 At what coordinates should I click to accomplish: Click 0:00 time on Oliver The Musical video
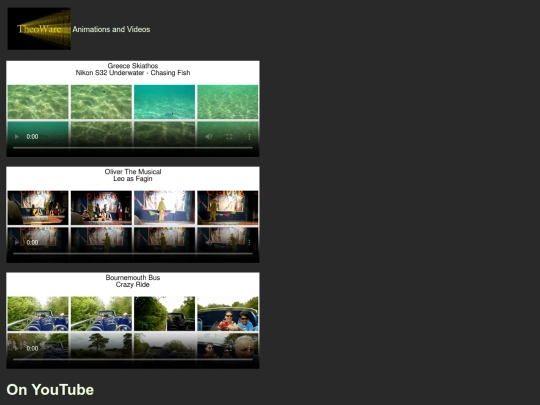[x=32, y=242]
